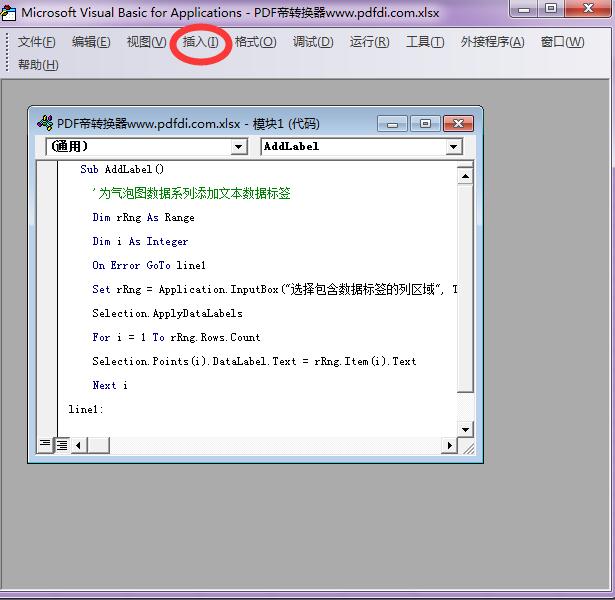Click the 'line1:' label line

tap(86, 409)
